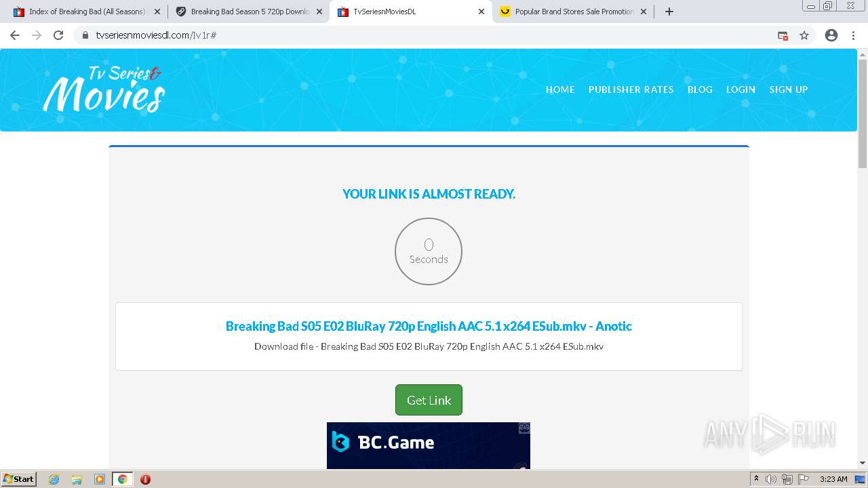Image resolution: width=868 pixels, height=488 pixels.
Task: Bookmark this page with the star icon
Action: 804,35
